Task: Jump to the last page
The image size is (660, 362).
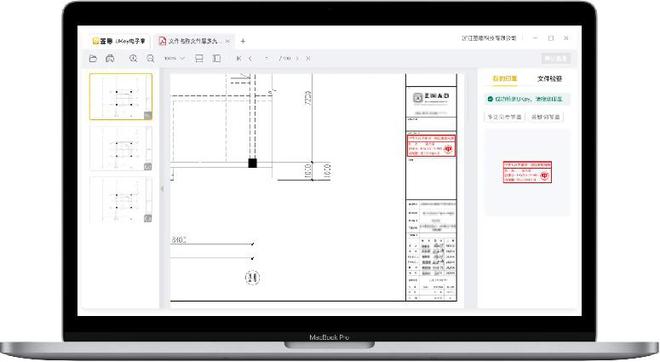Action: pos(308,59)
